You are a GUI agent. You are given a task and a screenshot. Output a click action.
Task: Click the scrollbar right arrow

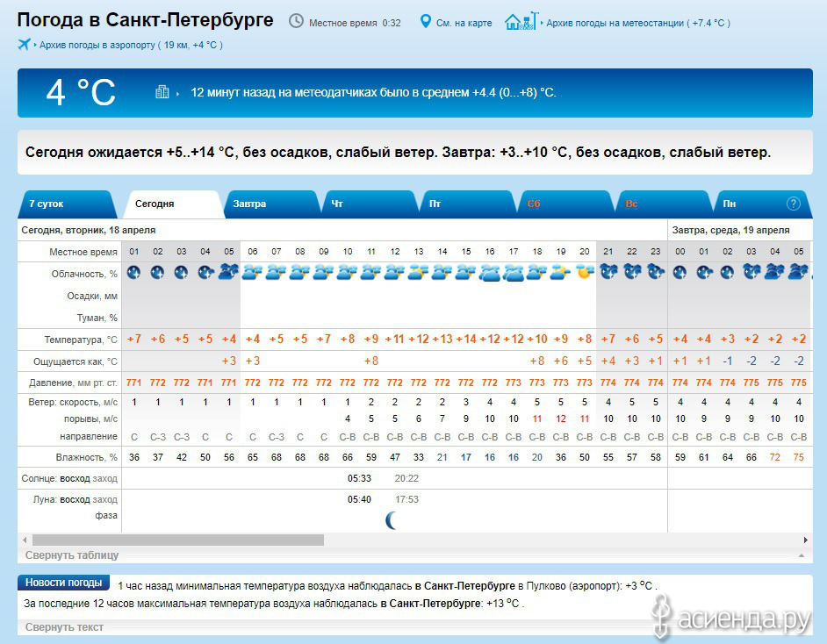click(x=805, y=540)
